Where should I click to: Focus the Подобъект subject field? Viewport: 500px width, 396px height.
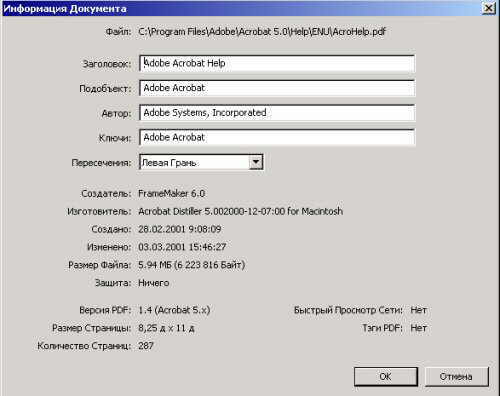pos(277,88)
